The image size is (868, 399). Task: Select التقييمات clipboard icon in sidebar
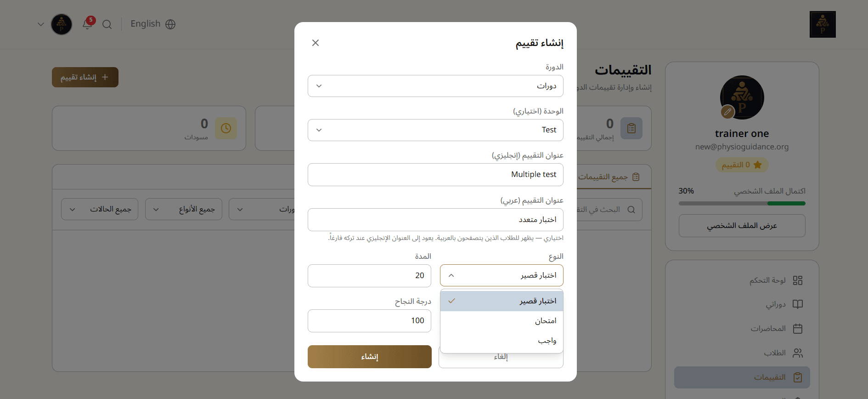point(798,377)
